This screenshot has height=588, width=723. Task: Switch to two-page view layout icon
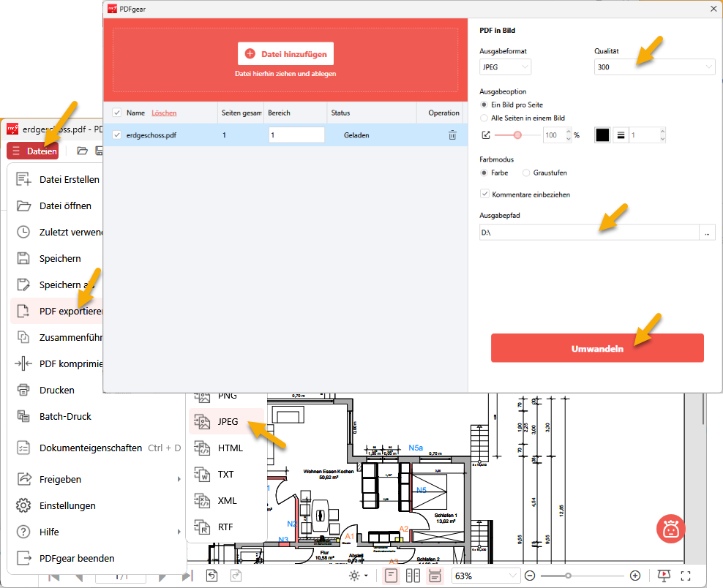413,576
